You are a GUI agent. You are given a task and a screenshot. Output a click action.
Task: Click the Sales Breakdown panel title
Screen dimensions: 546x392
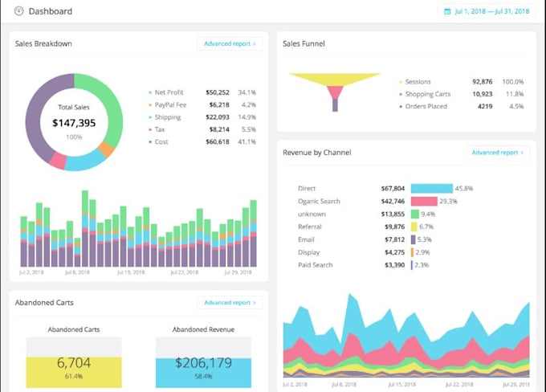click(x=43, y=43)
